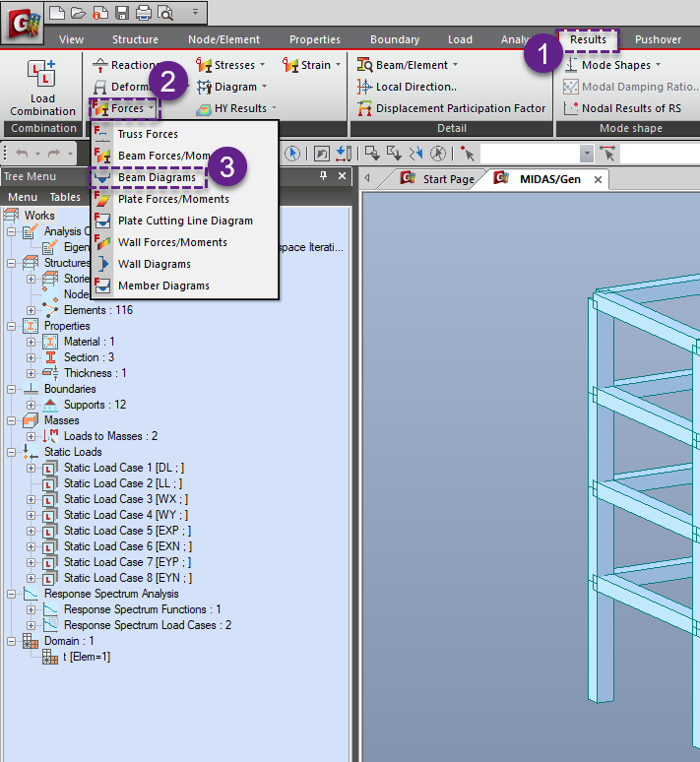This screenshot has height=762, width=700.
Task: Click the Select Previous icon in toolbar
Action: point(321,154)
